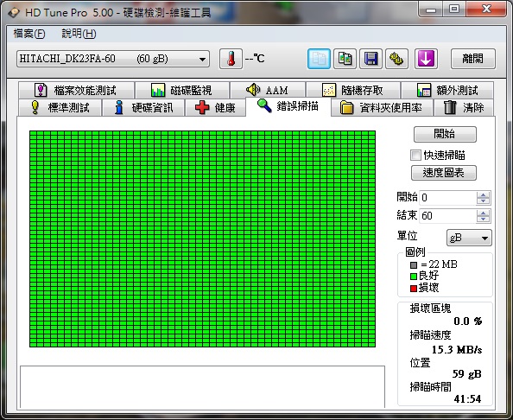This screenshot has height=420, width=513.
Task: Click the 開始 position input field
Action: 447,198
